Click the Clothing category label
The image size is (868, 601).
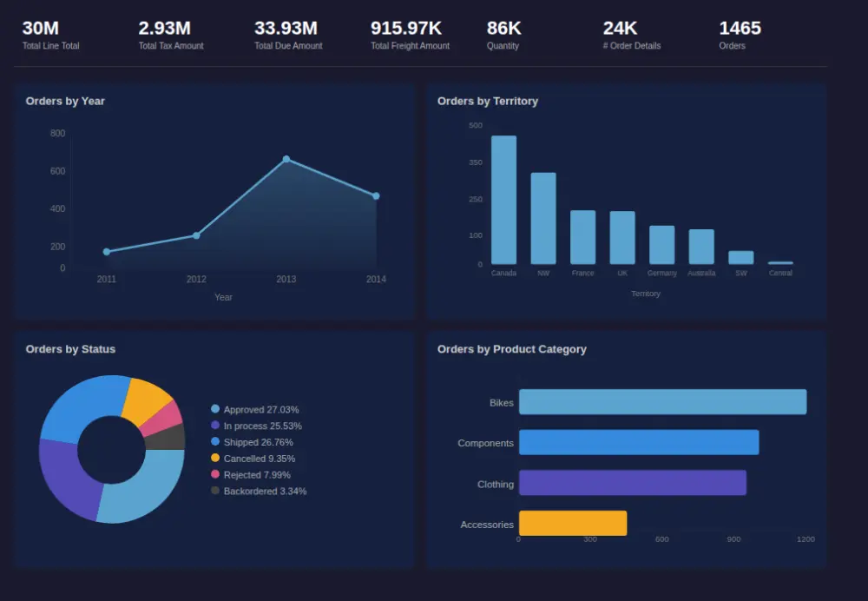point(496,484)
